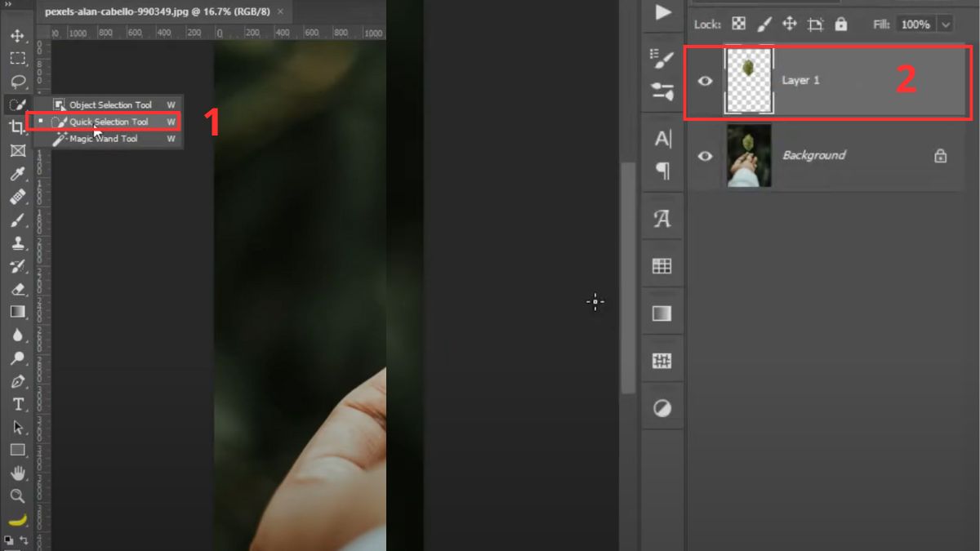Select the Eyedropper tool
980x551 pixels.
click(x=17, y=174)
